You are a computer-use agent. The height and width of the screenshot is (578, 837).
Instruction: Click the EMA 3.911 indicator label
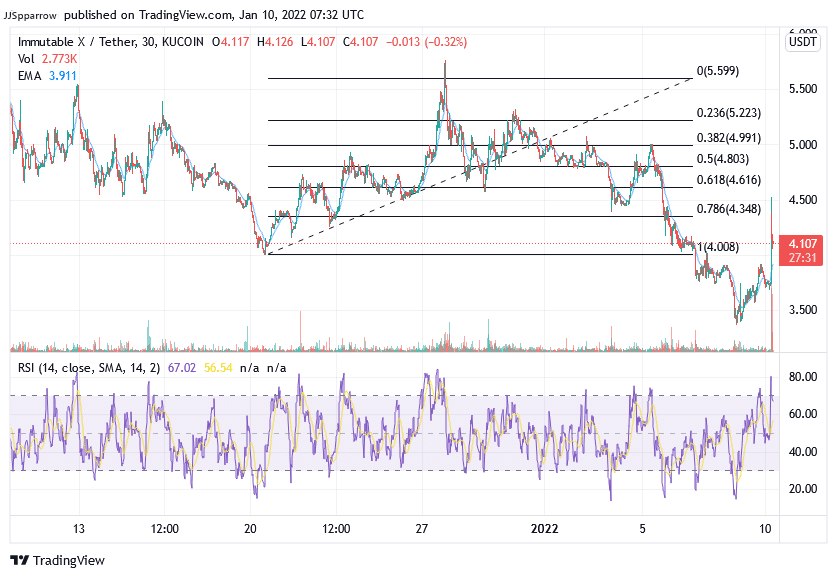coord(47,76)
